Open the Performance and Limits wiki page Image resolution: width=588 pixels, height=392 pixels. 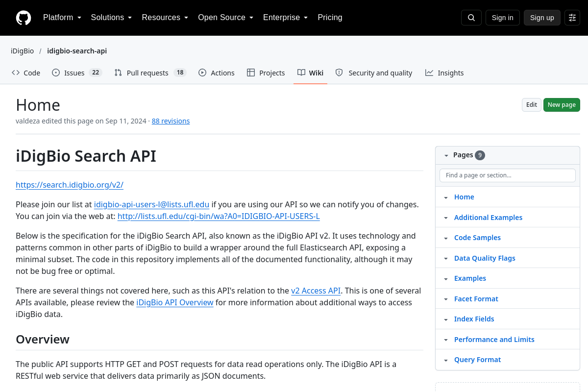pos(494,340)
